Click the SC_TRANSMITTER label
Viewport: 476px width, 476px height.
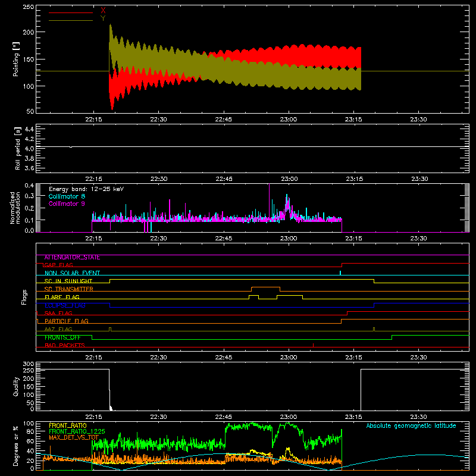(69, 289)
